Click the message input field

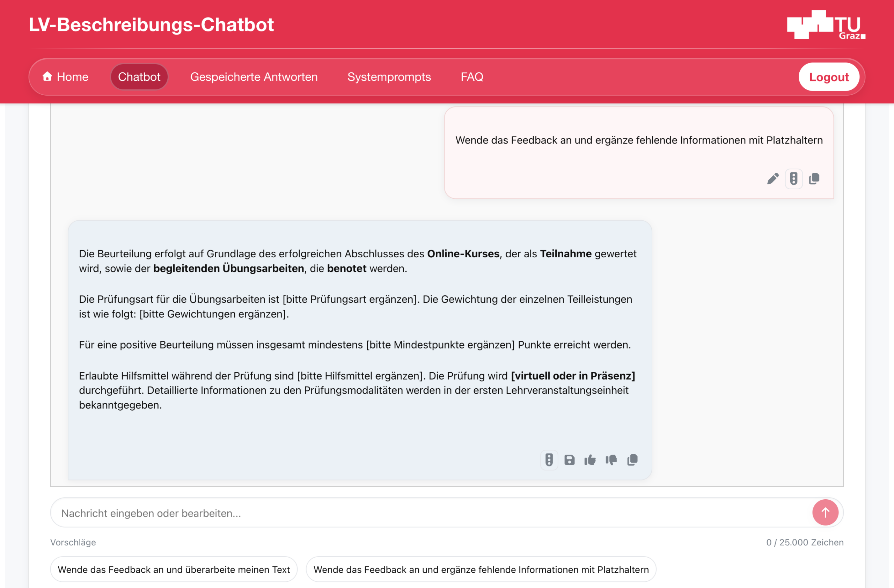(x=413, y=512)
